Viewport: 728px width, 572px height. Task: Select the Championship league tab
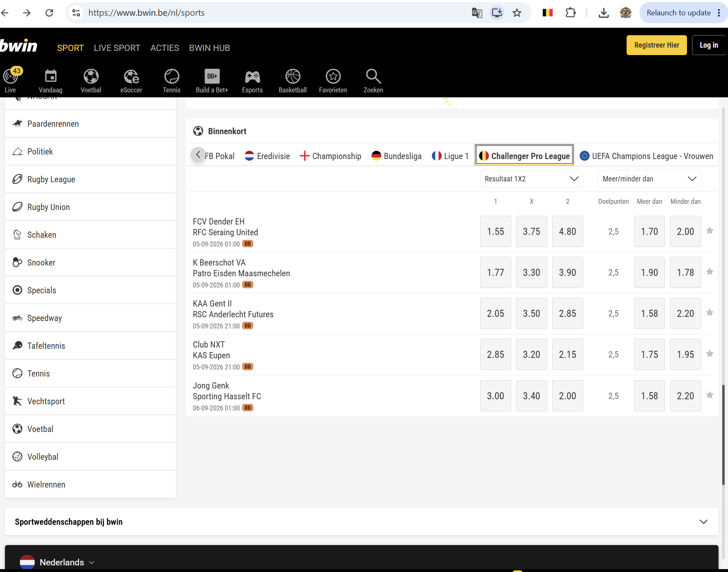click(331, 156)
